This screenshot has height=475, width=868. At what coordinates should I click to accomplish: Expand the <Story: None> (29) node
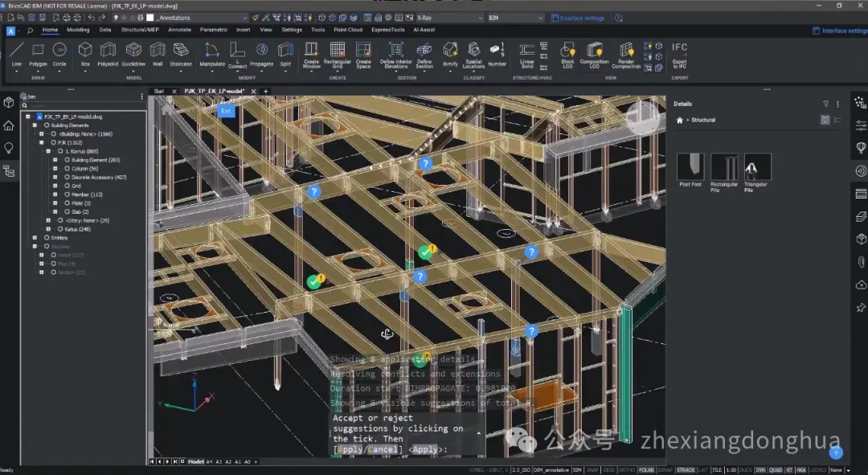coord(48,220)
